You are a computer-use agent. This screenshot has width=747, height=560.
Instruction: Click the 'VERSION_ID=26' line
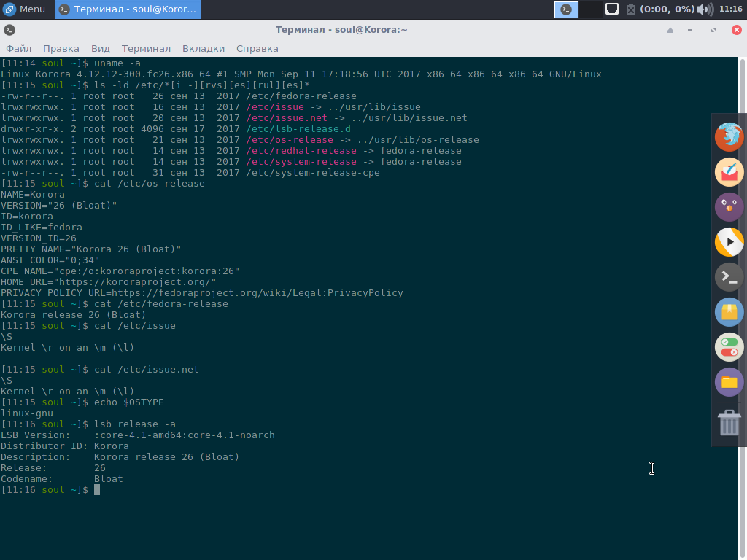click(39, 238)
